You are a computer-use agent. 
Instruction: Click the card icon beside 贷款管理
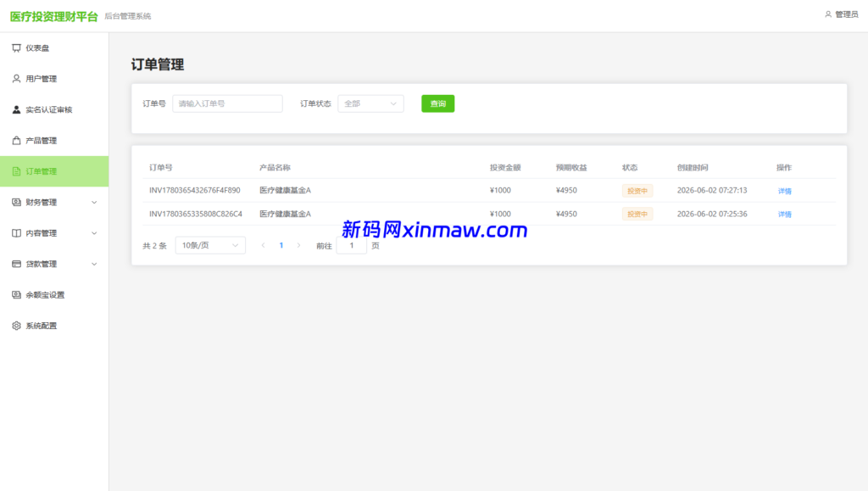[17, 264]
